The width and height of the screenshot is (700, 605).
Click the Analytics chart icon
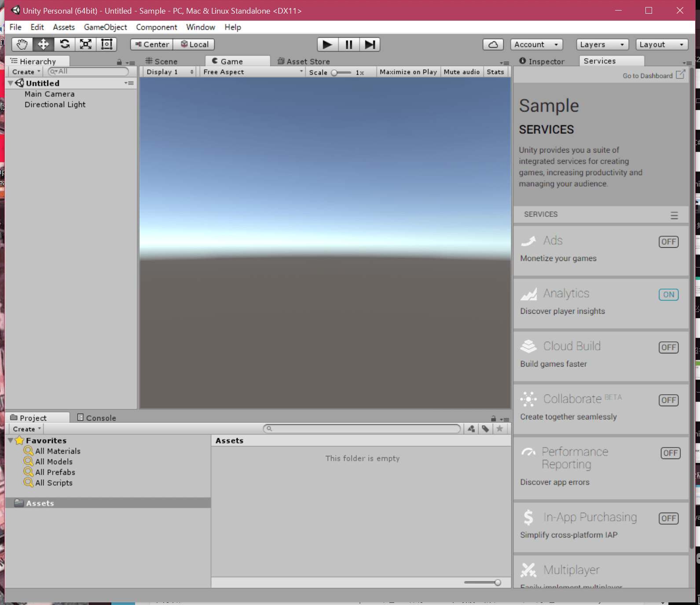click(528, 293)
